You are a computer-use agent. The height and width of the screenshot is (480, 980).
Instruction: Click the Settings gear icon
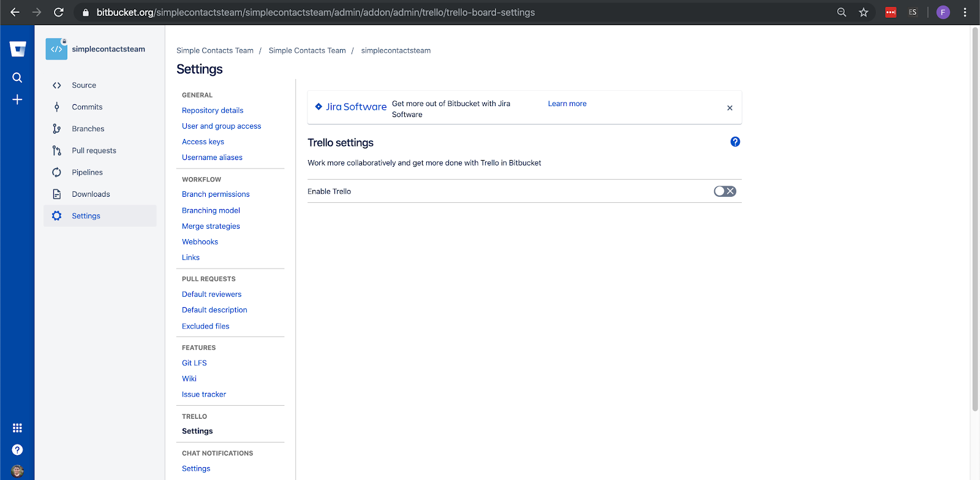[x=57, y=216]
